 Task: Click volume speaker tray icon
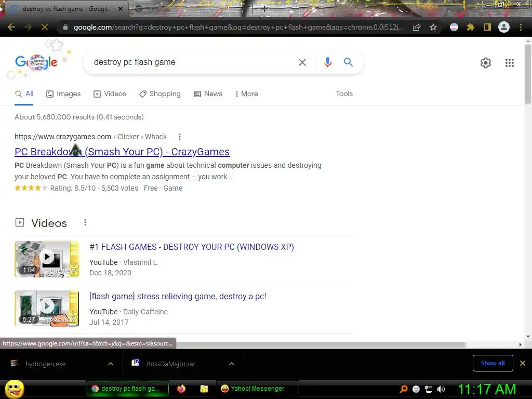[441, 389]
